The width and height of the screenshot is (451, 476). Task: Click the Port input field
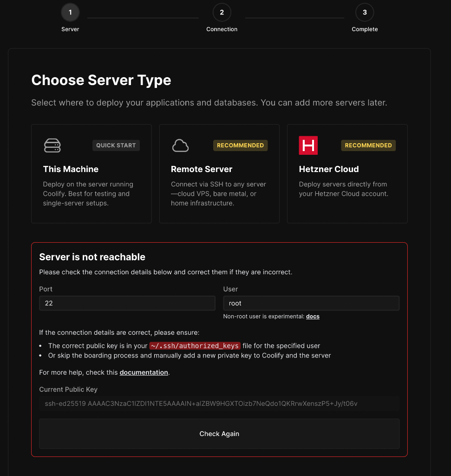coord(127,303)
